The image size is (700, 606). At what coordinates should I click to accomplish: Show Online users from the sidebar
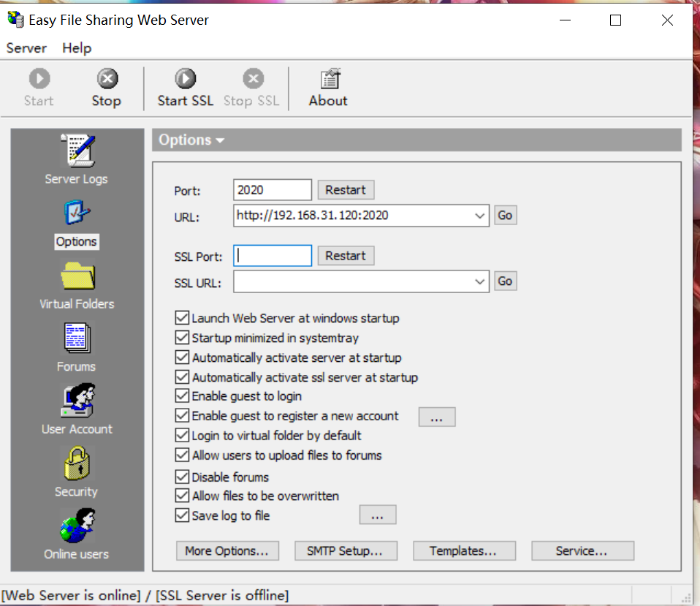coord(77,534)
